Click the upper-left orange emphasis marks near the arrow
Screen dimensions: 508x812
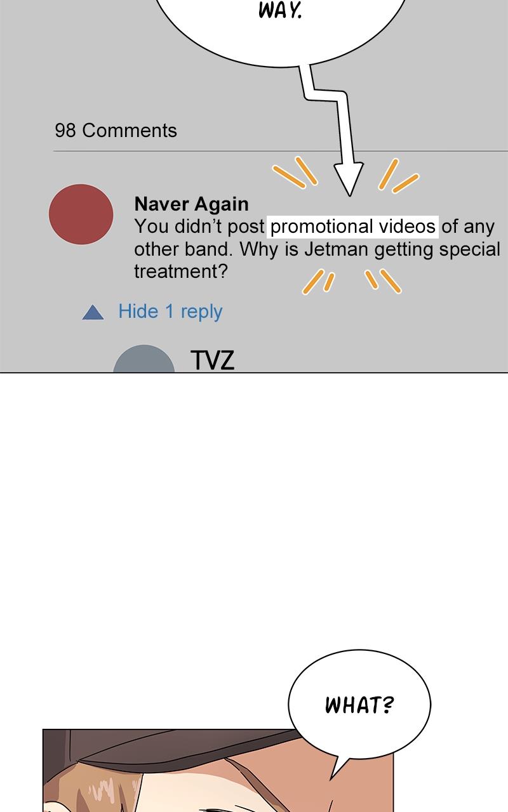tap(295, 172)
